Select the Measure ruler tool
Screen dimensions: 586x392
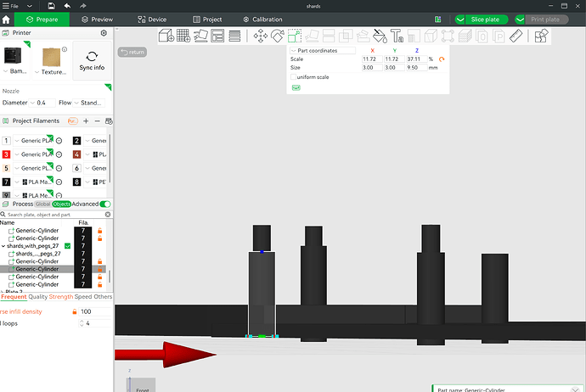[x=516, y=36]
